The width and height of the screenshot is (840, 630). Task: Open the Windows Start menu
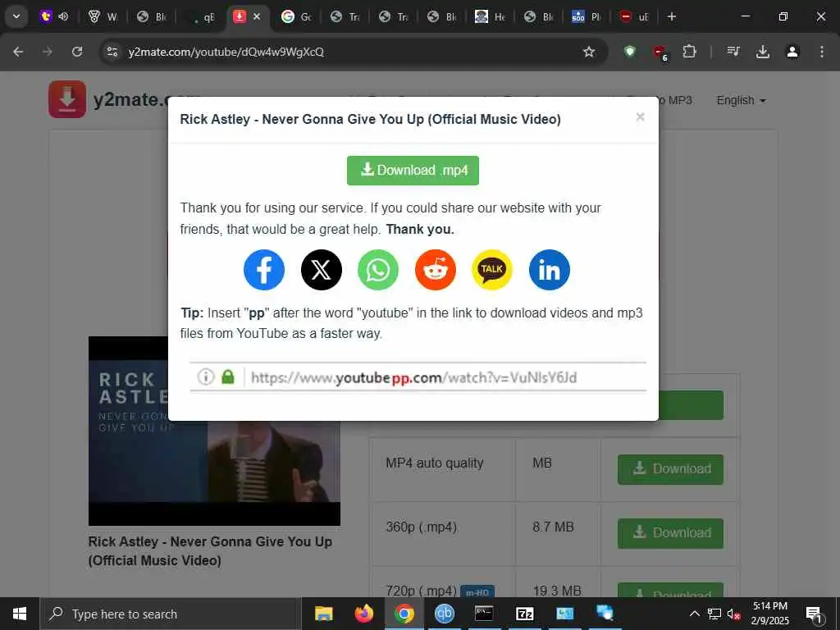[x=20, y=614]
